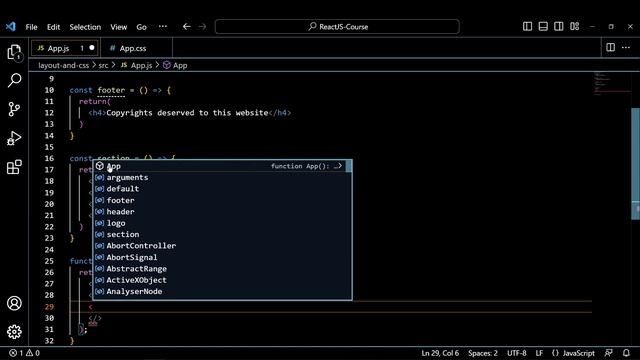Toggle the bottom panel layout icon
Image resolution: width=640 pixels, height=360 pixels.
point(543,27)
